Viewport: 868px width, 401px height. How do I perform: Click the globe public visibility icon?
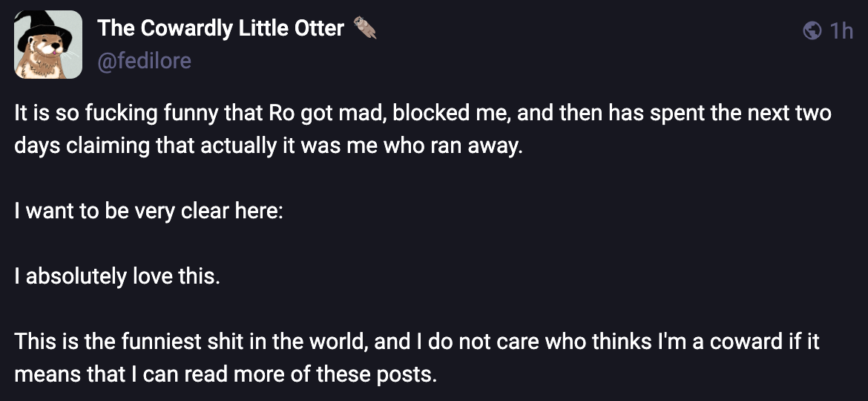point(813,30)
